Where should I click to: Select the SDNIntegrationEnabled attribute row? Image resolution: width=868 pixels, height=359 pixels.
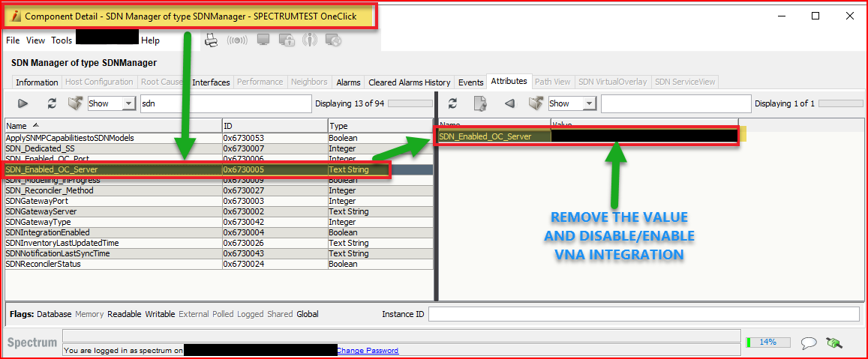tap(218, 232)
